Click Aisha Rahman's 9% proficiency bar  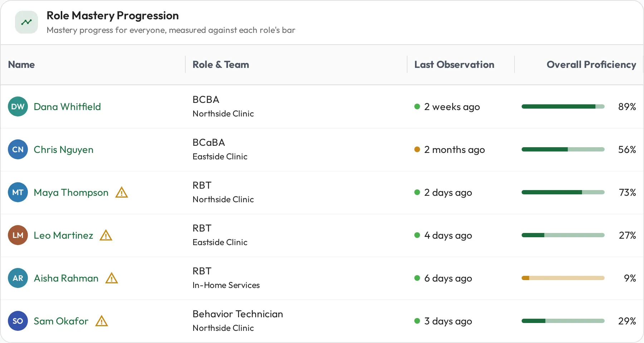coord(563,278)
